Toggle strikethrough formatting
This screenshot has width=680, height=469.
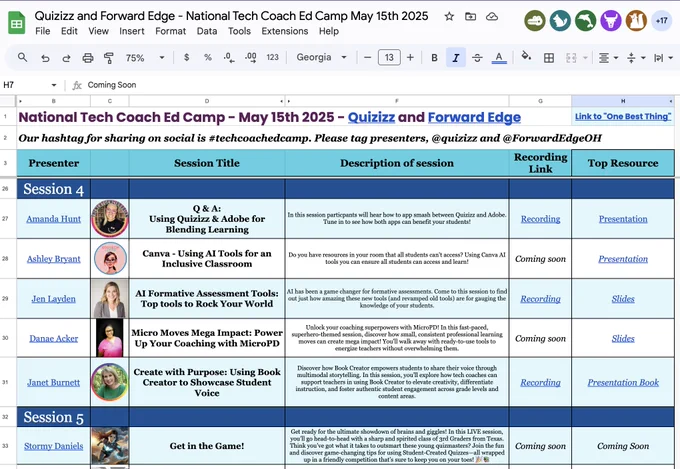coord(477,58)
